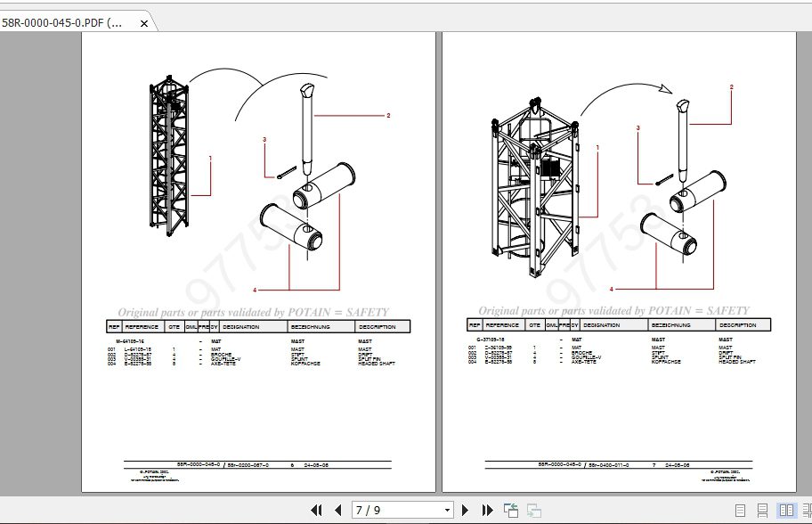Viewport: 812px width, 524px height.
Task: Advance to the next page
Action: coord(465,510)
